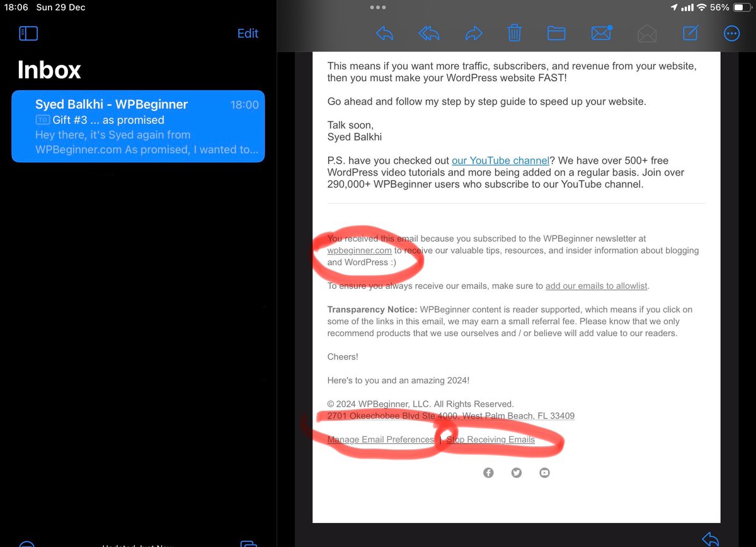Tap the Wi-Fi status icon

[701, 8]
